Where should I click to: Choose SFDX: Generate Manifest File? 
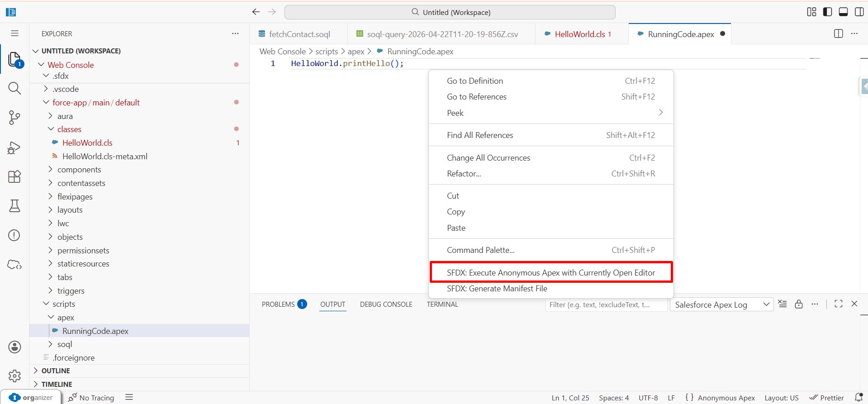551,289
